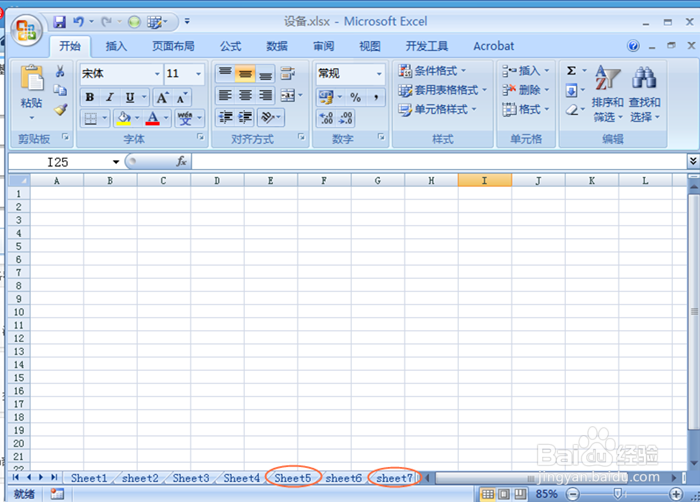The width and height of the screenshot is (700, 502).
Task: Switch to Normal view in status bar
Action: click(488, 494)
